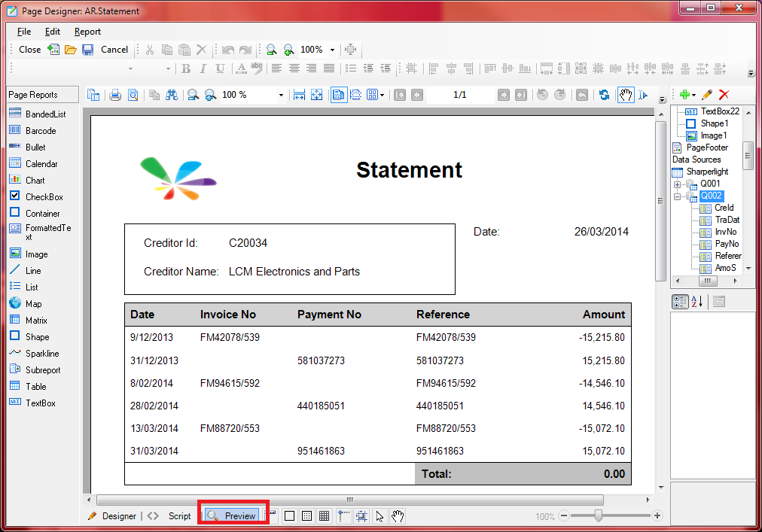This screenshot has height=532, width=762.
Task: Toggle the Hide grid square icon
Action: 289,516
